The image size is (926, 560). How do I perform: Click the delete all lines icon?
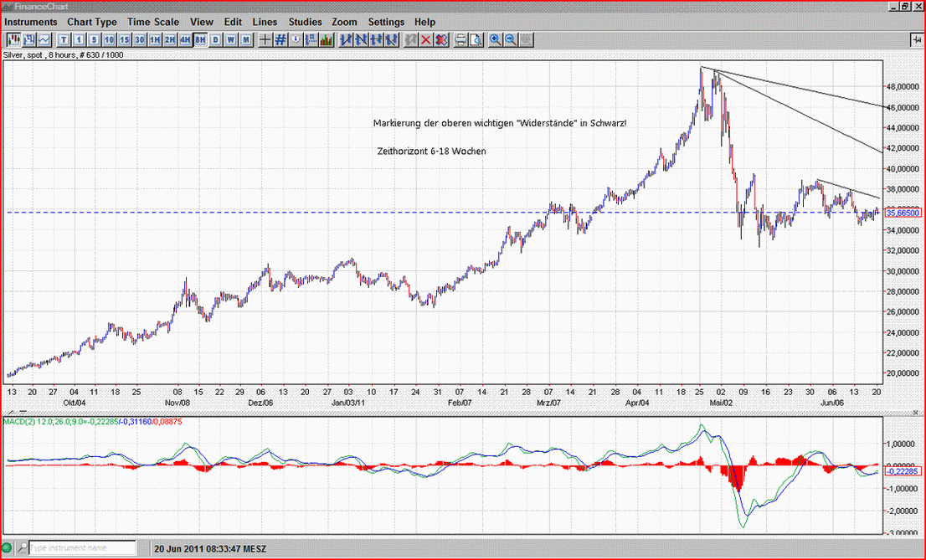(441, 40)
